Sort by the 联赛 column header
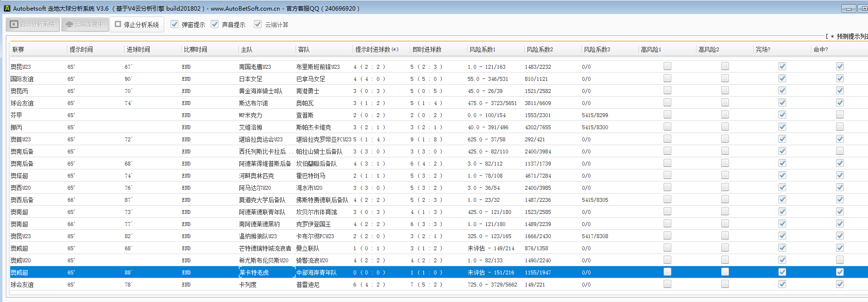868x302 pixels. point(18,49)
